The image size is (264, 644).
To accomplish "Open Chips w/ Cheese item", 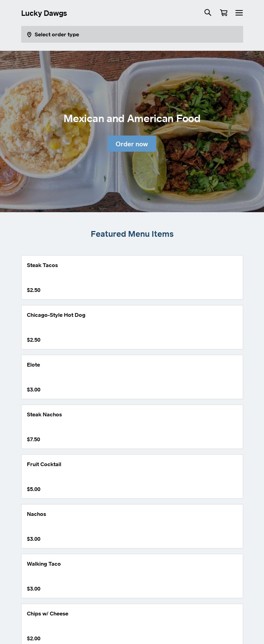I will (132, 624).
